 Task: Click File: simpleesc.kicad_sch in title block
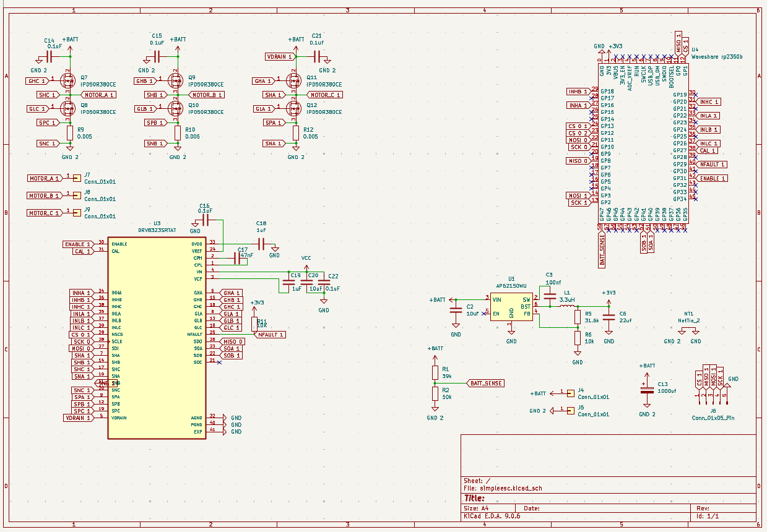pos(503,488)
